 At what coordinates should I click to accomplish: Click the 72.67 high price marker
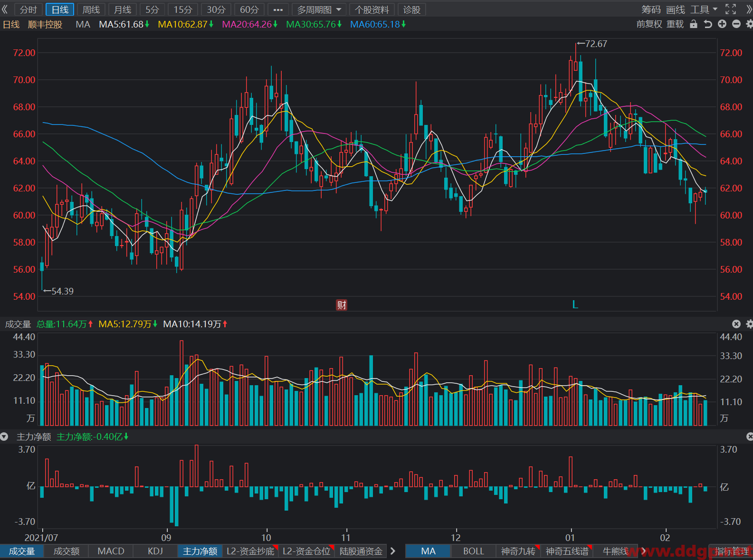click(x=592, y=44)
